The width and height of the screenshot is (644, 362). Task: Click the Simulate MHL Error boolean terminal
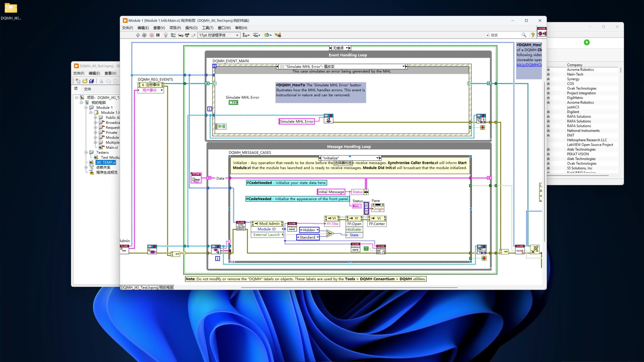[x=233, y=102]
